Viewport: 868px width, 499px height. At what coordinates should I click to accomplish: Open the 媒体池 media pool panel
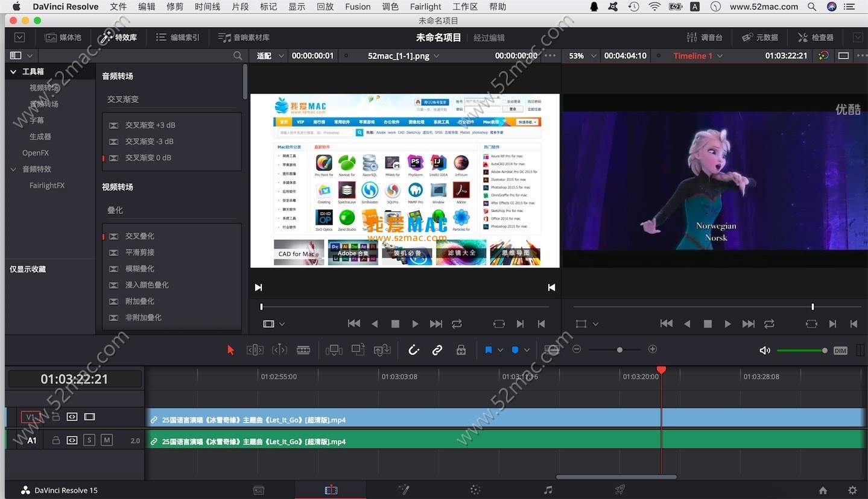(x=63, y=37)
